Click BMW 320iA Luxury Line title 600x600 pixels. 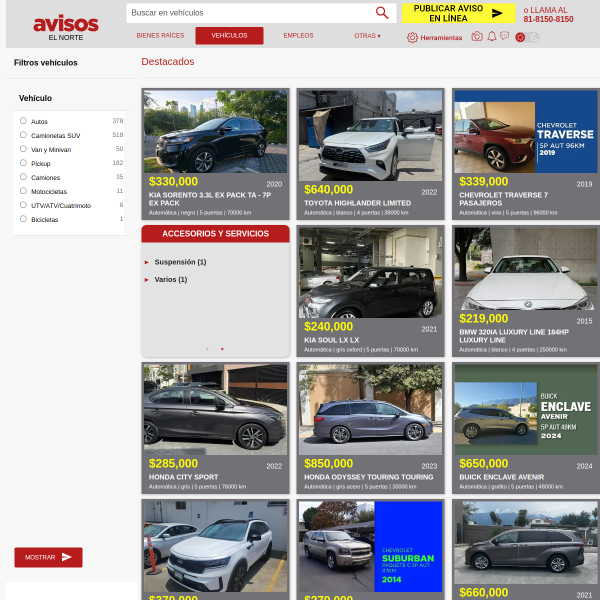tap(514, 336)
